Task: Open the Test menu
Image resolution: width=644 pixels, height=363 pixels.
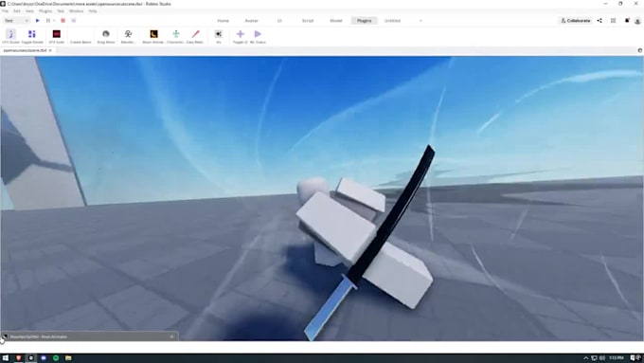Action: click(x=61, y=11)
